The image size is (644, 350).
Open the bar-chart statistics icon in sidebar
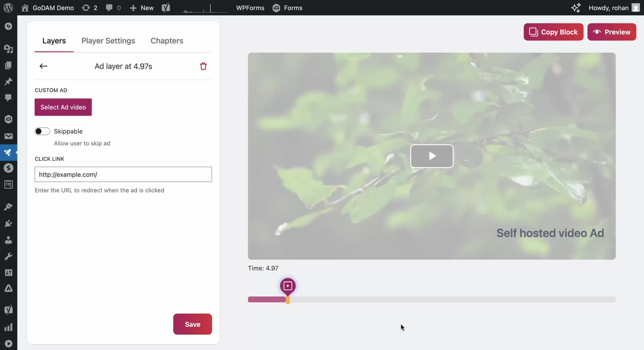[8, 327]
